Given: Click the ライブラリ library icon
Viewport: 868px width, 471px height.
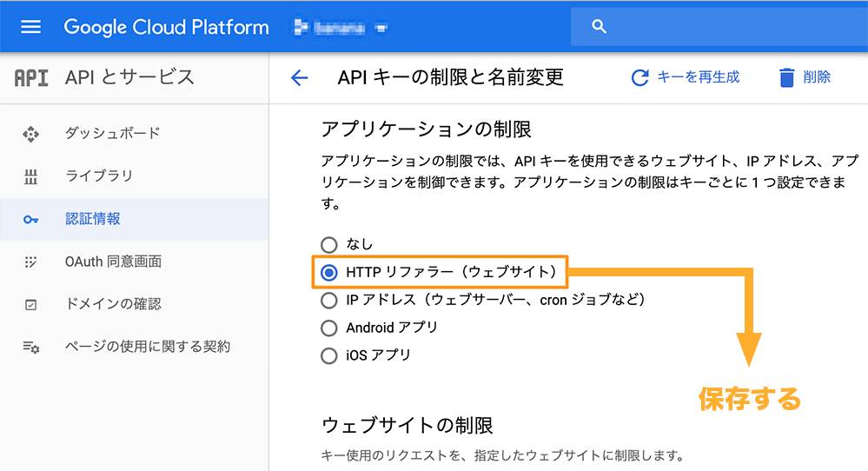Looking at the screenshot, I should 31,176.
